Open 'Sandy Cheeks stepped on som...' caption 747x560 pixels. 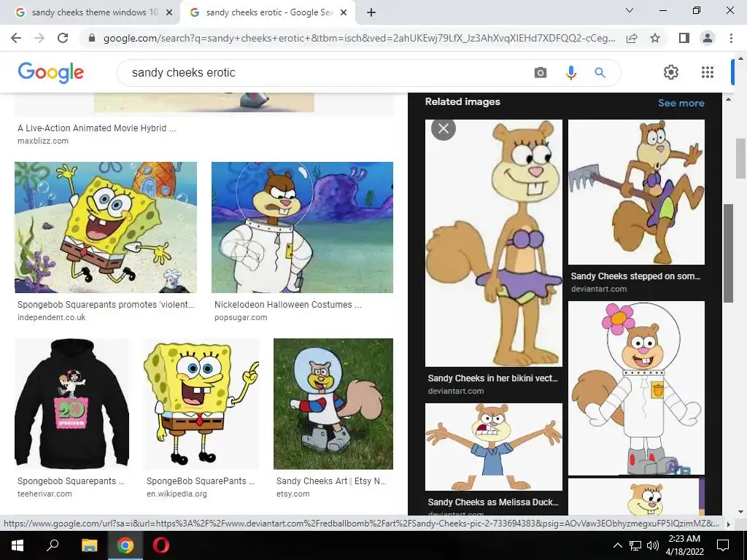coord(635,276)
